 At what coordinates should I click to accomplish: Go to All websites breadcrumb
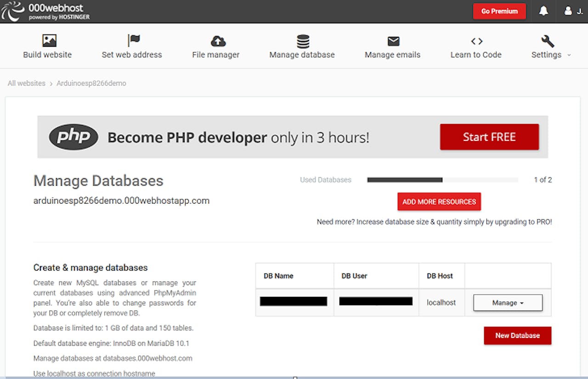coord(27,83)
